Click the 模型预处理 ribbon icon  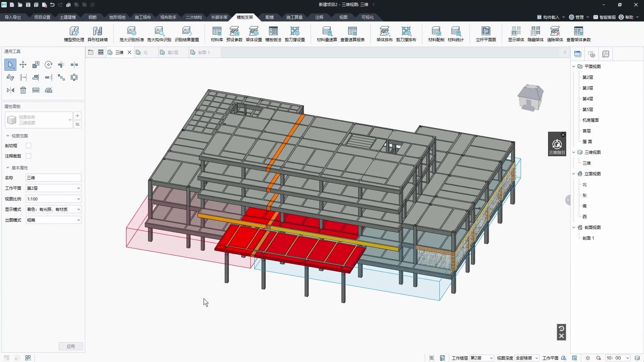point(74,32)
